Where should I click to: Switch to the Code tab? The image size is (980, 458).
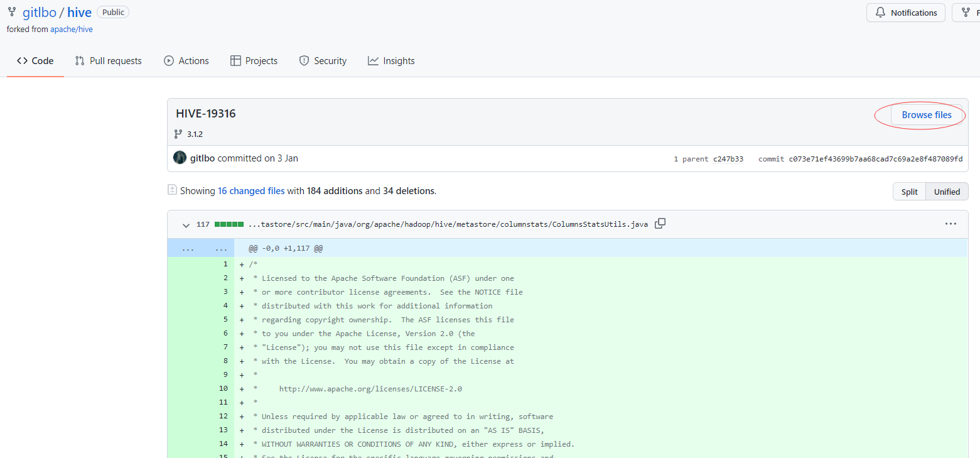[35, 61]
